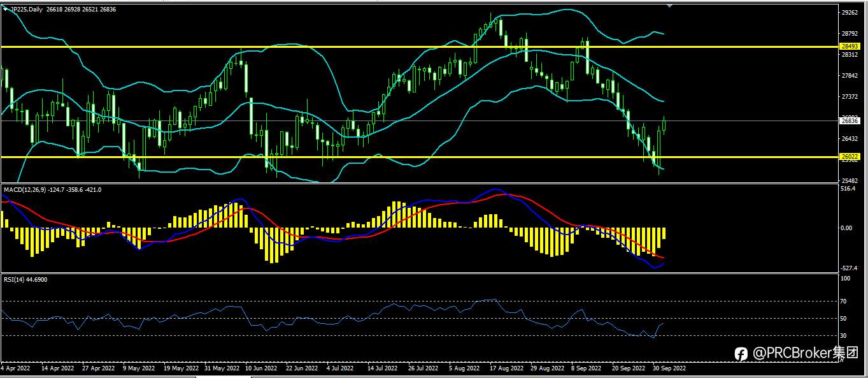The width and height of the screenshot is (868, 378).
Task: Click the RSI(14) 44.6900 indicator label
Action: (x=25, y=279)
